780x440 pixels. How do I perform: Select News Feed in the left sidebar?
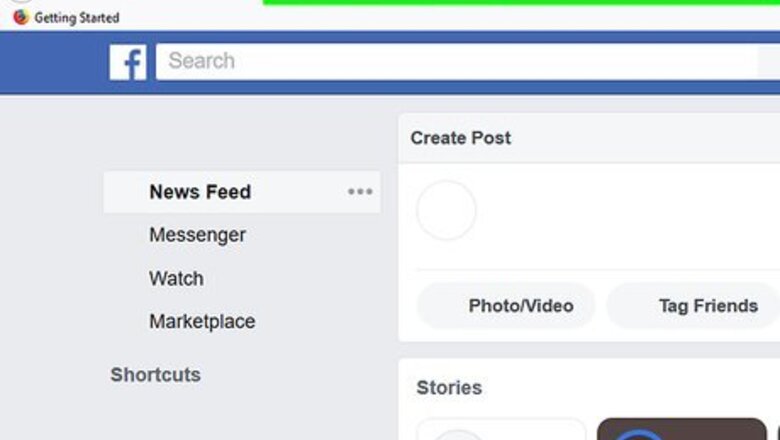(200, 192)
